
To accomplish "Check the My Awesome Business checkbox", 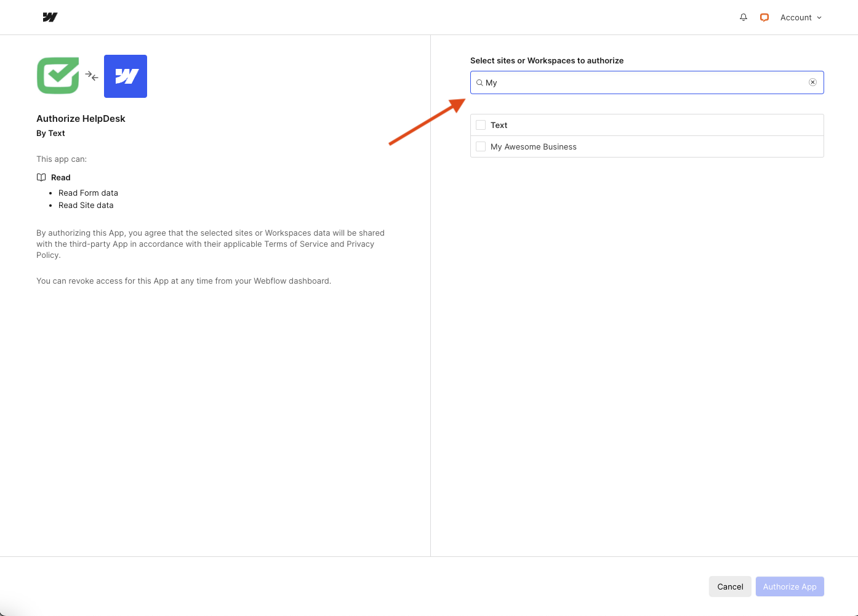I will tap(481, 146).
